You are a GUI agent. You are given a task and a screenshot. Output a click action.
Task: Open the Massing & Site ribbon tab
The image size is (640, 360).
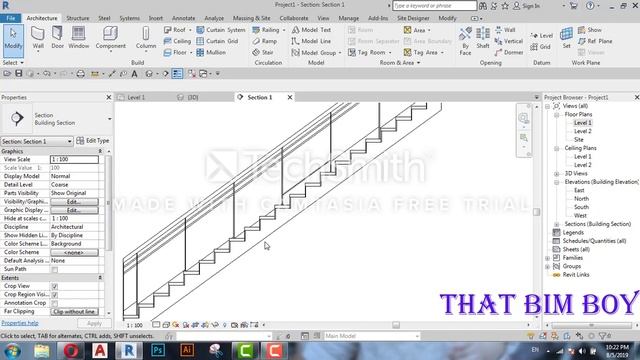tap(251, 18)
